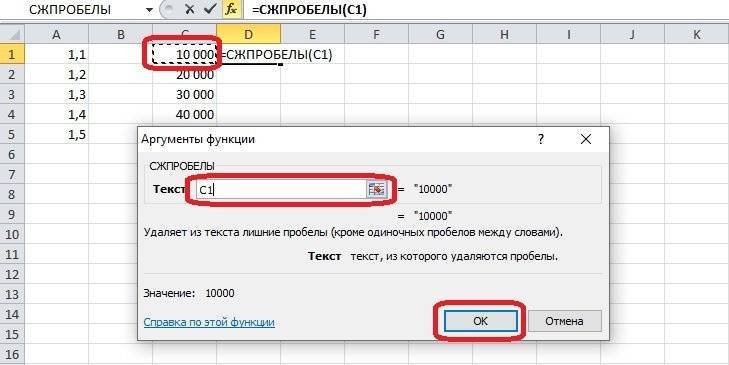Select column G header
Image resolution: width=729 pixels, height=365 pixels.
440,34
